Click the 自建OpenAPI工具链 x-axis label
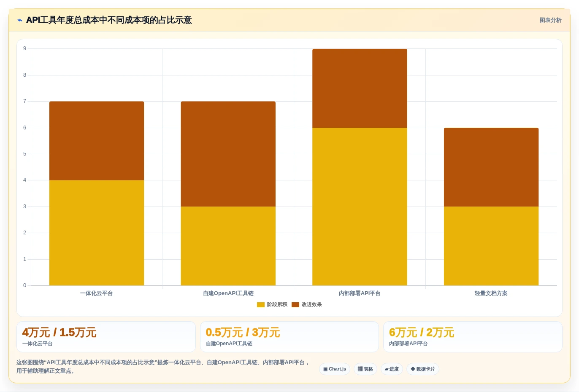 click(228, 293)
